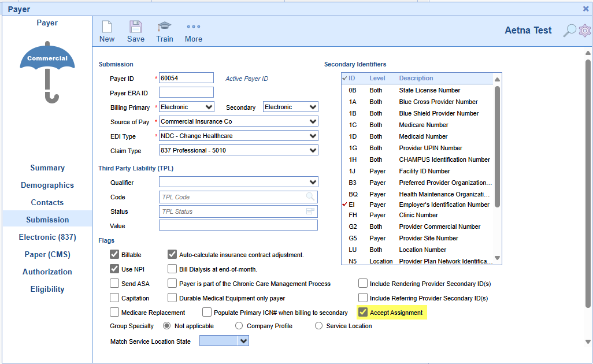Click the Payer ERA ID input field
The height and width of the screenshot is (364, 593).
pos(186,92)
